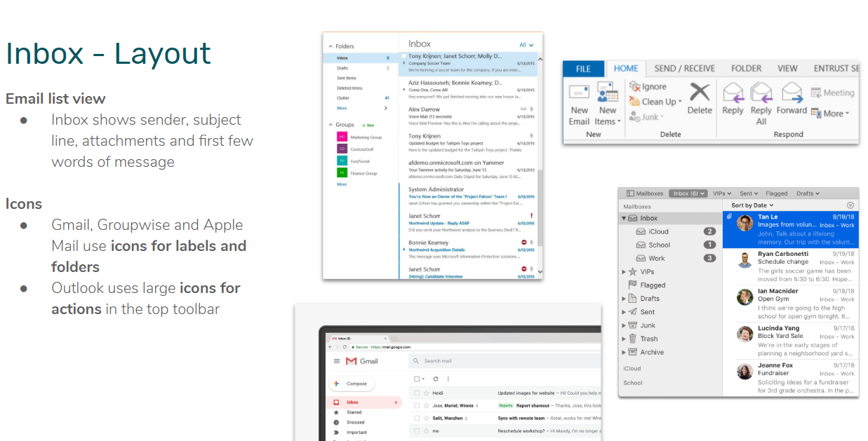This screenshot has width=868, height=441.
Task: Click More link under Folders
Action: 342,108
